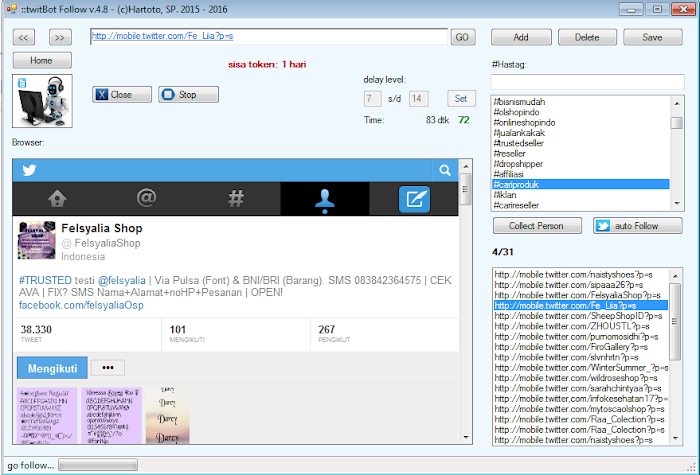Screen dimensions: 700x475
Task: Click the go follow progress bar
Action: tap(98, 465)
